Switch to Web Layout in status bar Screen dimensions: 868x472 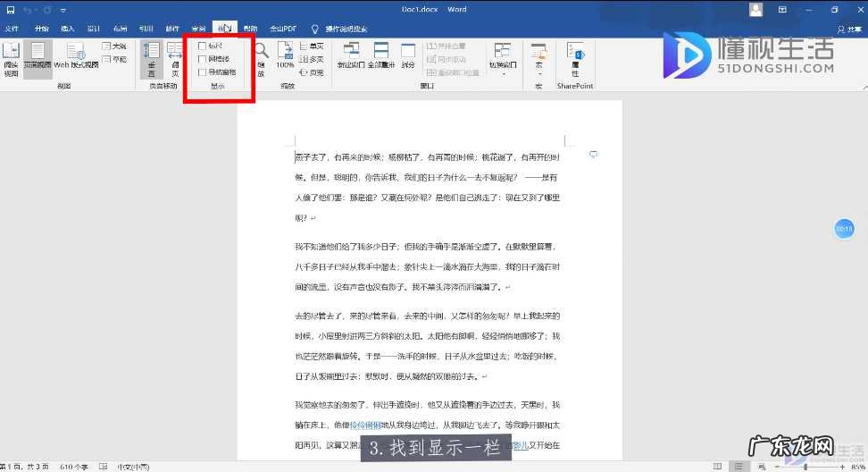[761, 467]
